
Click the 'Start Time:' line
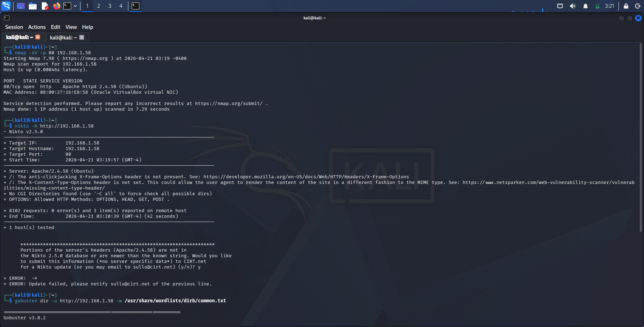click(73, 160)
